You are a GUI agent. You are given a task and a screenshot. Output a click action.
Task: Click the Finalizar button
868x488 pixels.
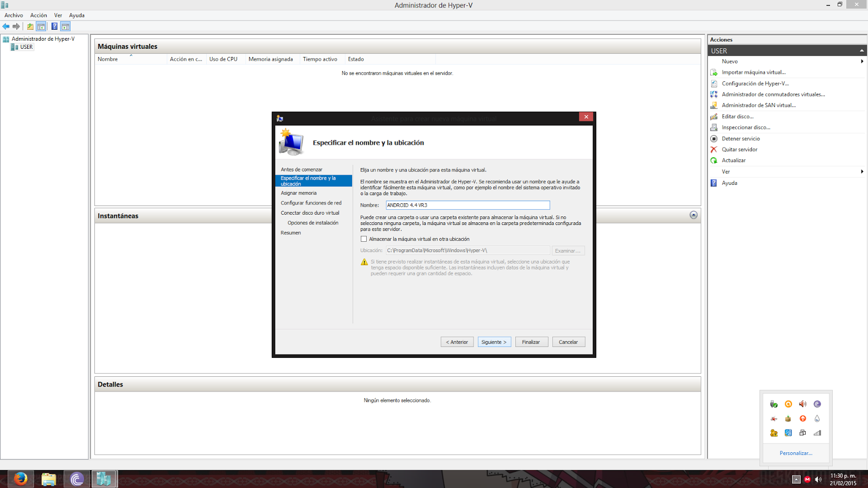[x=531, y=342]
